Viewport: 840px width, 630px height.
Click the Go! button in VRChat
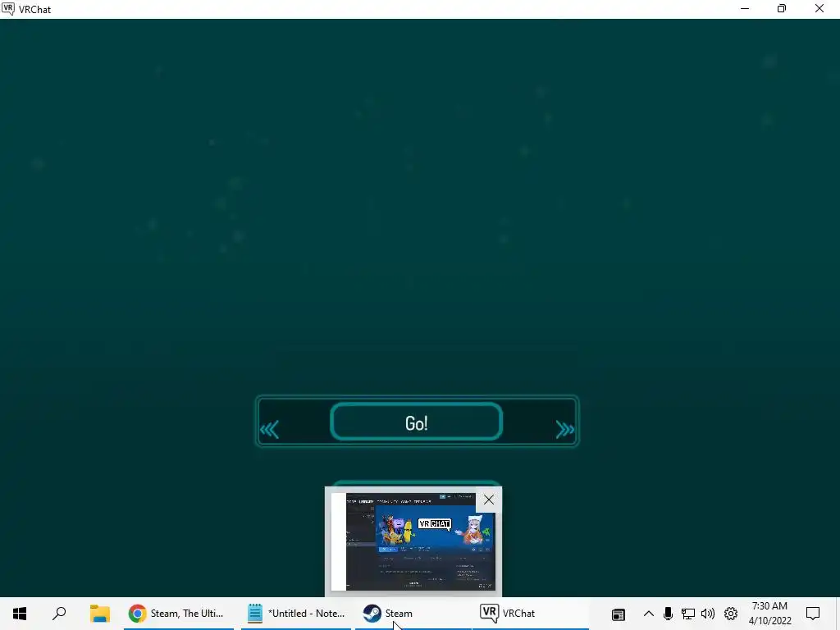416,422
